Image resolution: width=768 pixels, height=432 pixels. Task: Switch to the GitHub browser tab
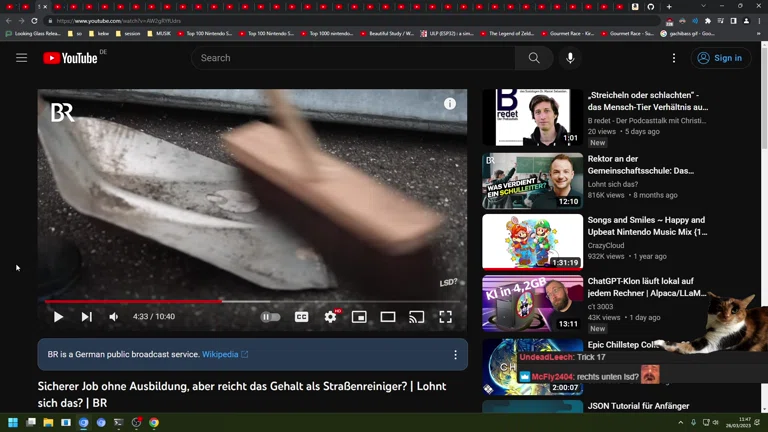650,7
